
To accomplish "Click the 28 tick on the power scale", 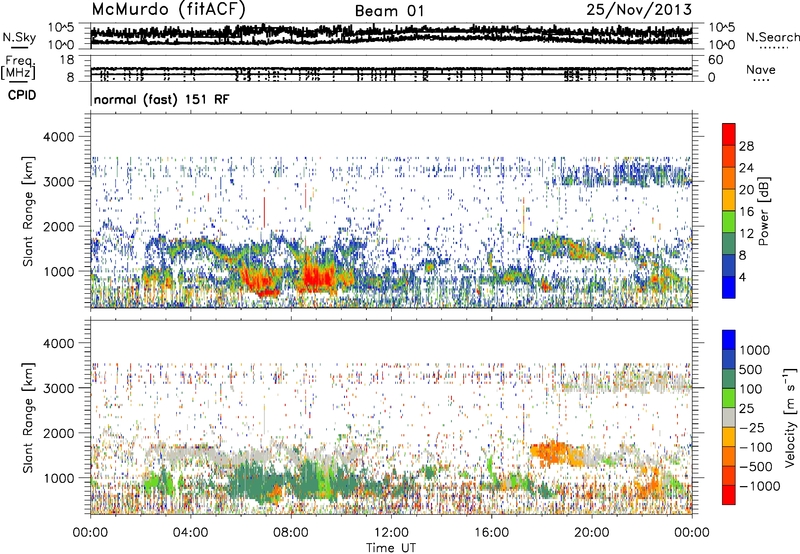I will 746,146.
